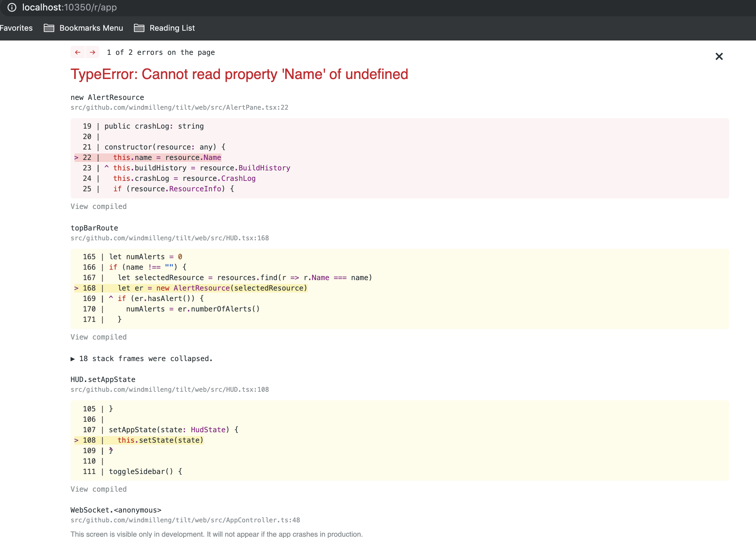The image size is (756, 538).
Task: Select the TypeError heading text
Action: [239, 74]
